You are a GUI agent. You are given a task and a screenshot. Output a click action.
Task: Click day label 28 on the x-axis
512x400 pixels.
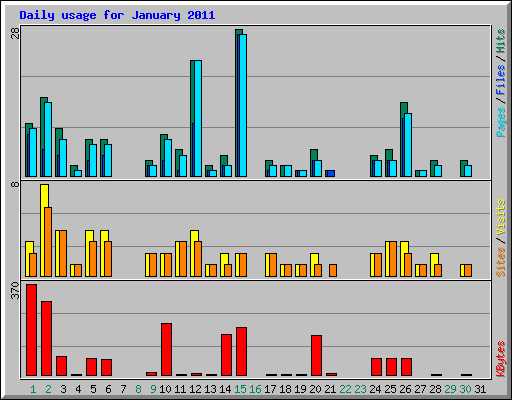[435, 389]
